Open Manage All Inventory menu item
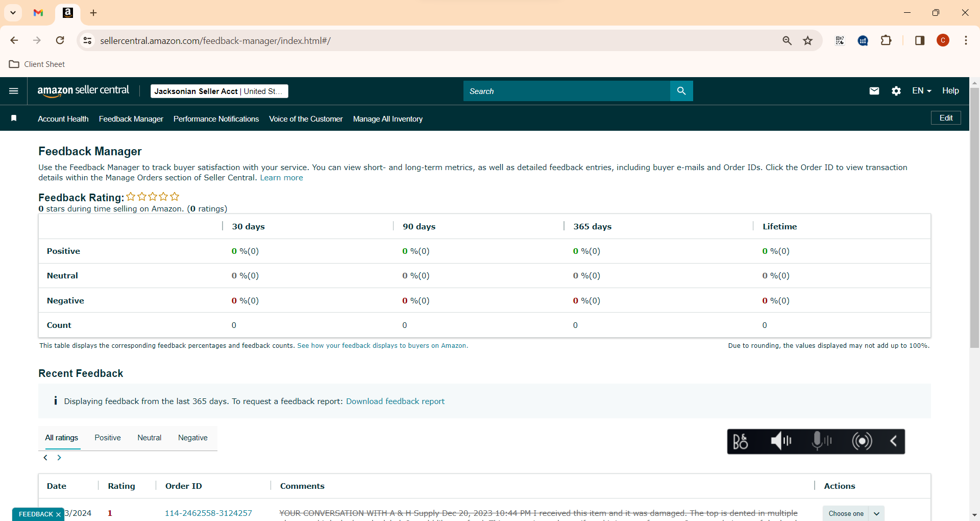Image resolution: width=980 pixels, height=521 pixels. coord(388,119)
